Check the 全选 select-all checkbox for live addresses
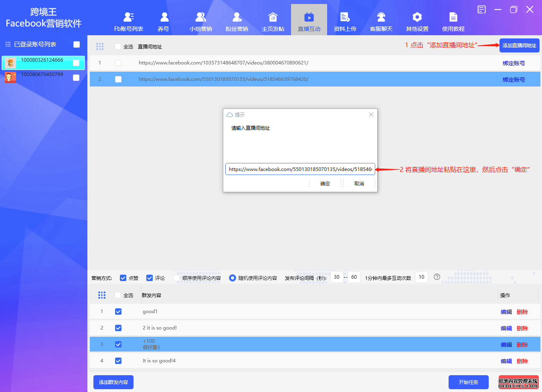The height and width of the screenshot is (392, 542). pyautogui.click(x=118, y=46)
